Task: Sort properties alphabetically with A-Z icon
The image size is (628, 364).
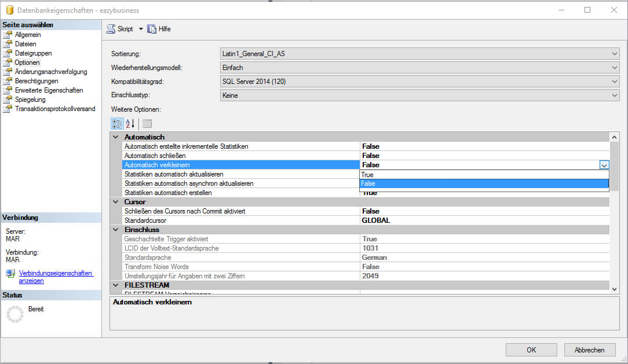Action: 130,123
